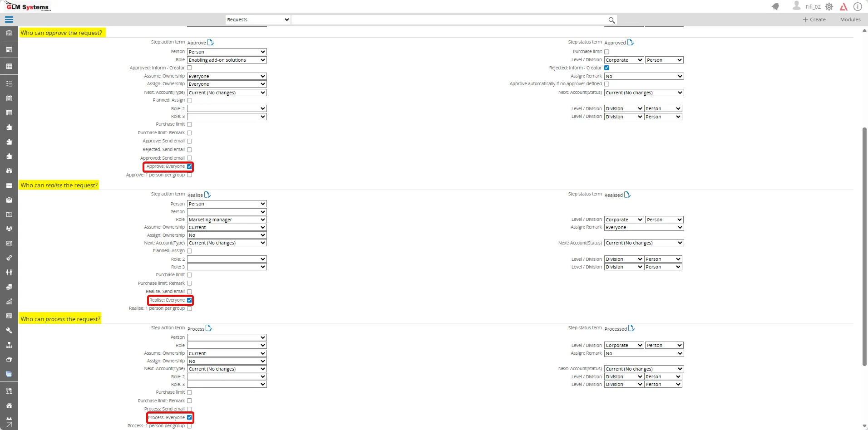Open the Enabling add-on solutions role dropdown
This screenshot has height=430, width=868.
coord(227,60)
